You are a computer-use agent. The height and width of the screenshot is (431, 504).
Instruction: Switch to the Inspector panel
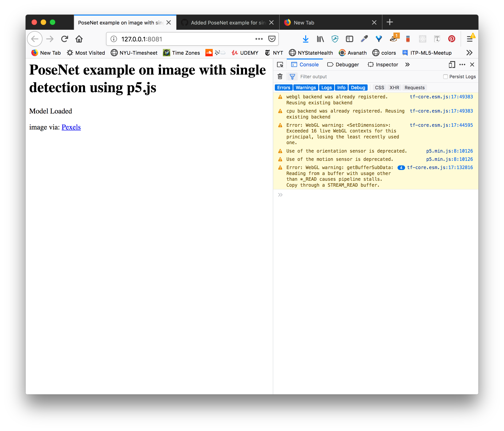click(x=383, y=65)
